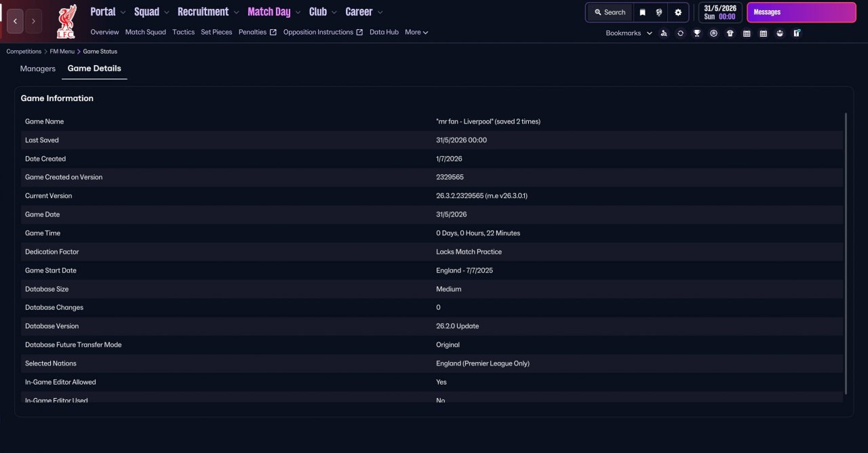Open the first calendar bookmark icon
This screenshot has width=868, height=453.
747,33
